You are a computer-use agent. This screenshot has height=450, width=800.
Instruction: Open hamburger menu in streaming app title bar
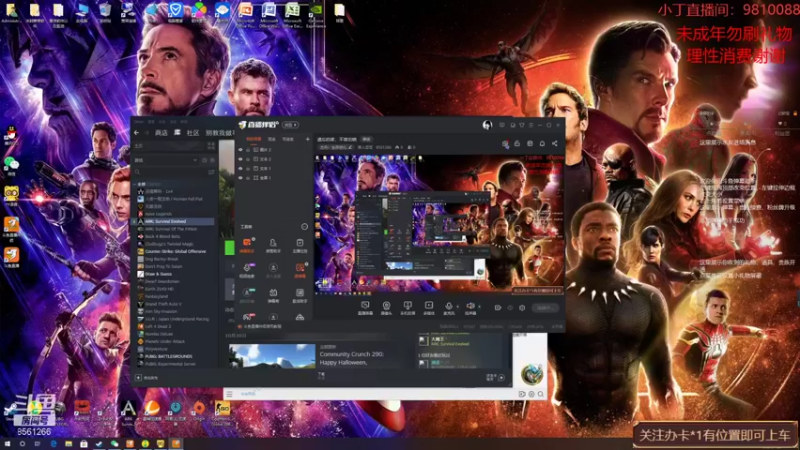[531, 125]
